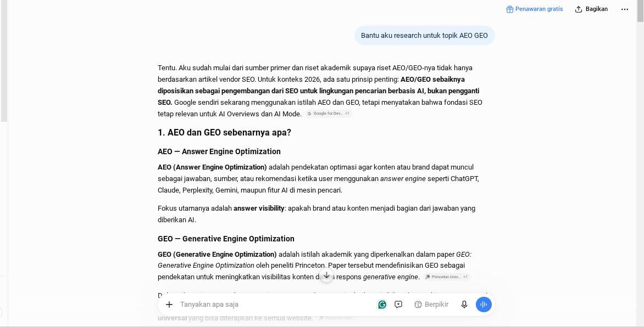The height and width of the screenshot is (327, 644).
Task: Focus the 'Tanyakan apa saja' input field
Action: 275,305
